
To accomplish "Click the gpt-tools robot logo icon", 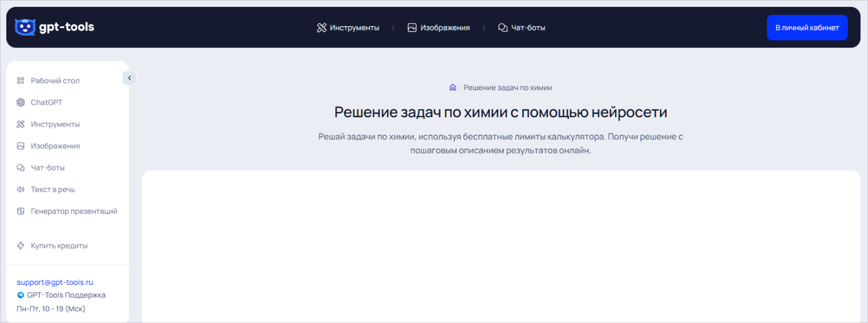I will [25, 27].
